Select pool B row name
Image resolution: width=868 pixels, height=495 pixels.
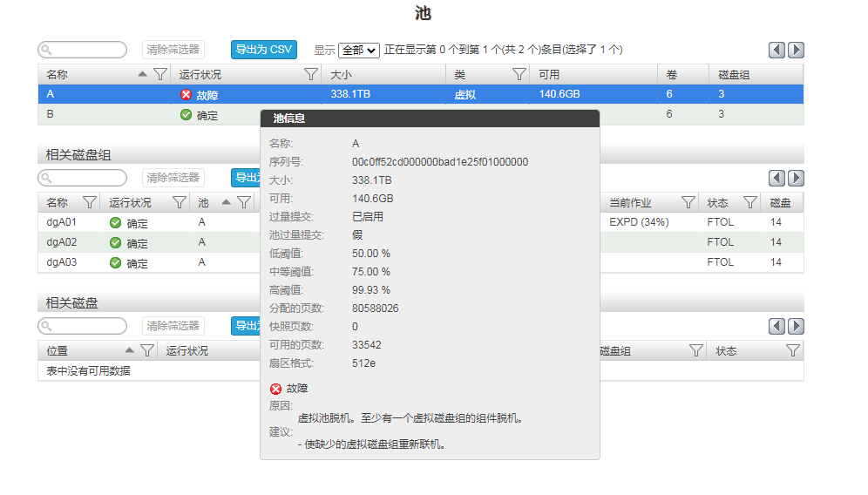coord(51,114)
